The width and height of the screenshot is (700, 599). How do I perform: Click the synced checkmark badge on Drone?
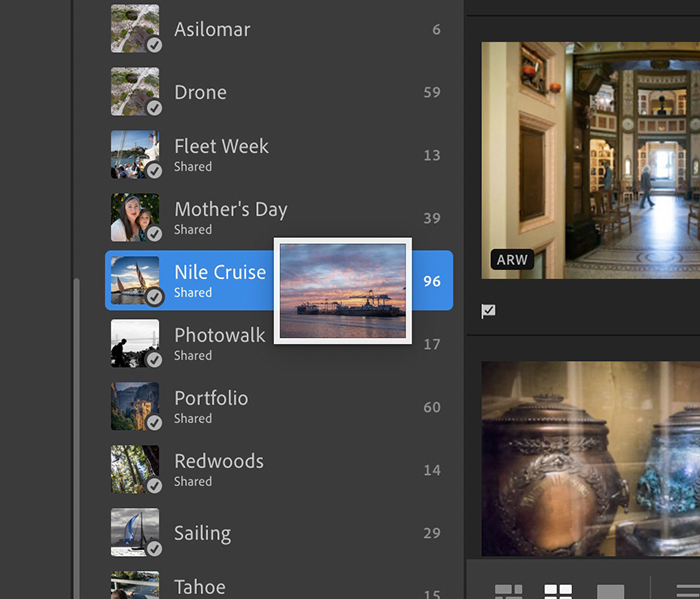point(154,108)
